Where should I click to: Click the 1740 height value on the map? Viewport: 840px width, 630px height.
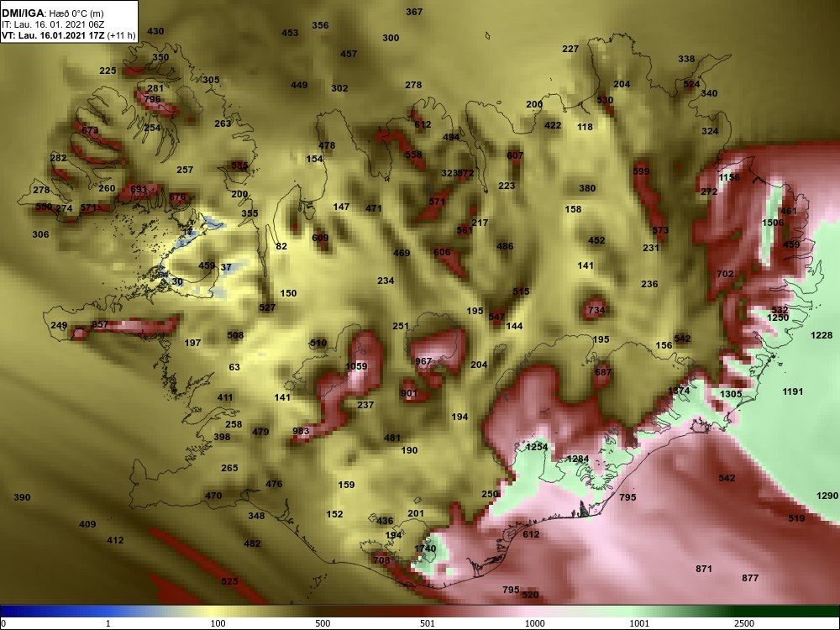[425, 549]
